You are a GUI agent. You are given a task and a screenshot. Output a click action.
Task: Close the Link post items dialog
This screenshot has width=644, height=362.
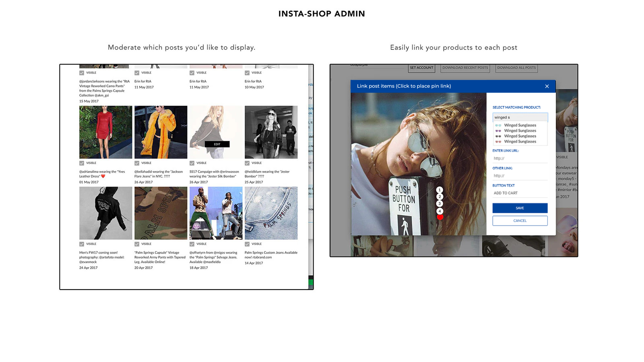[547, 86]
